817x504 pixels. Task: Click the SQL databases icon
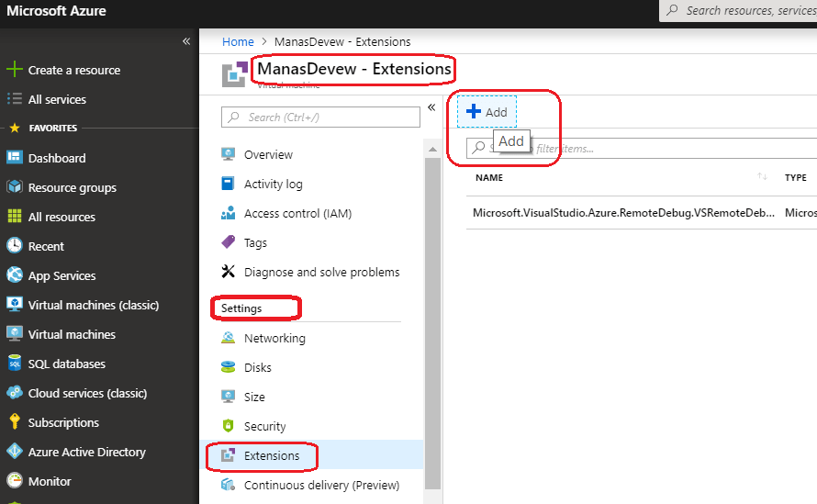point(15,364)
